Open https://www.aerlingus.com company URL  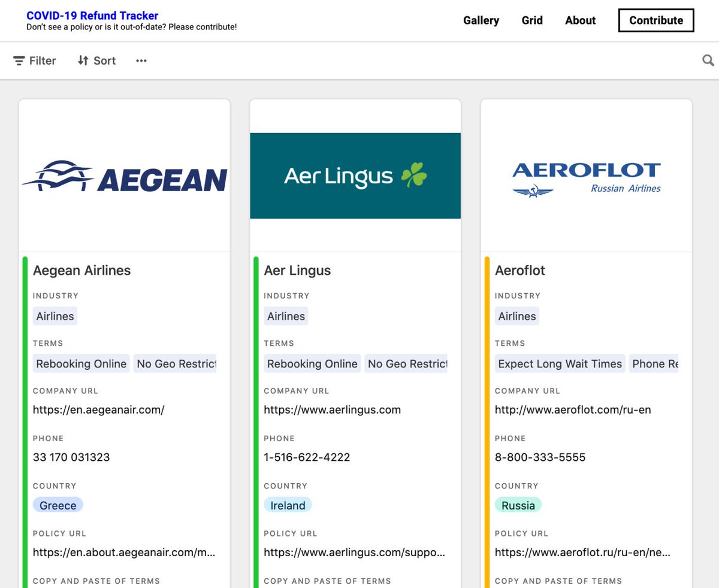click(333, 410)
